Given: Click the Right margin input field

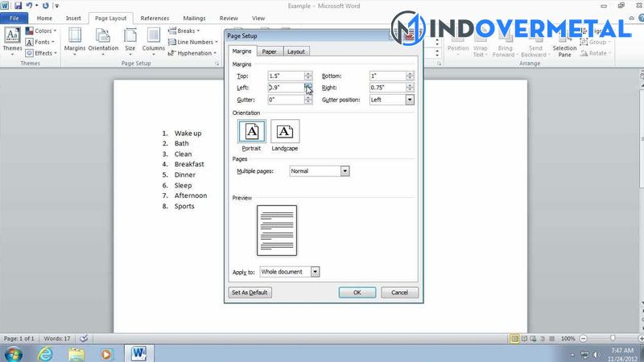Looking at the screenshot, I should (x=388, y=88).
